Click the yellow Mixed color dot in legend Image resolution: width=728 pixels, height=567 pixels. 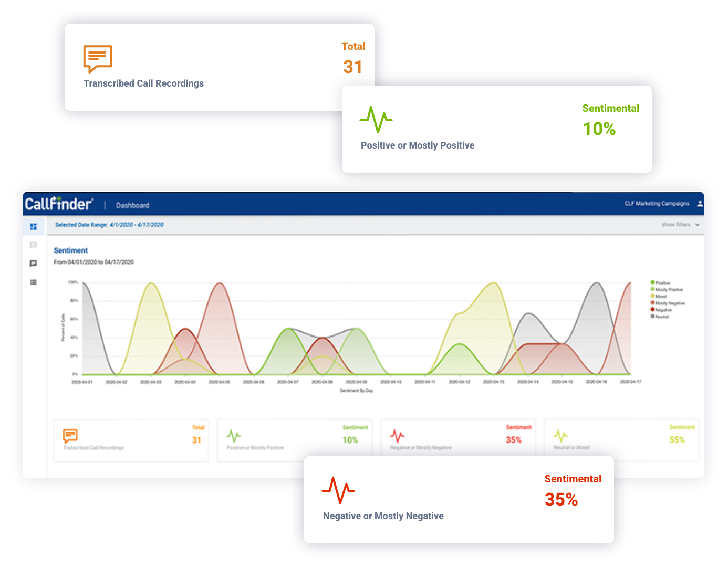652,296
